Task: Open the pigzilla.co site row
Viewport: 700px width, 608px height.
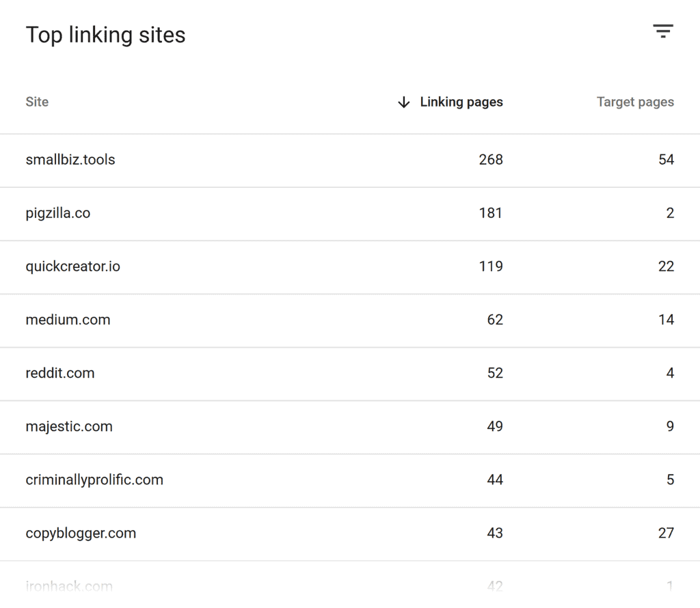Action: [58, 213]
